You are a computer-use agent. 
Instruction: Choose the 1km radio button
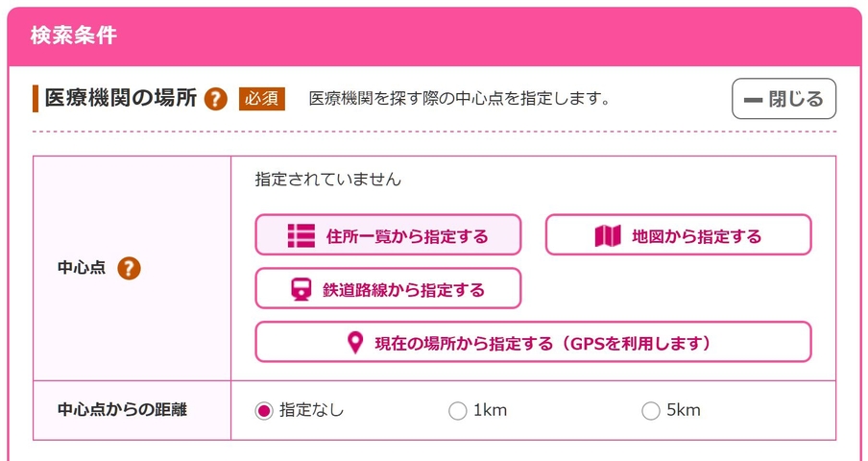[x=457, y=411]
